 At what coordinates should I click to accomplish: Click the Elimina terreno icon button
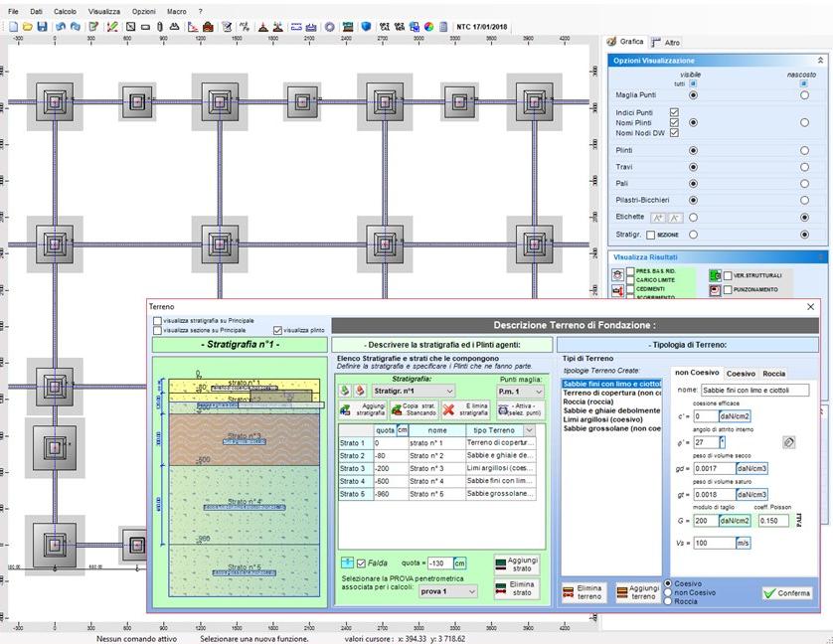(x=570, y=592)
